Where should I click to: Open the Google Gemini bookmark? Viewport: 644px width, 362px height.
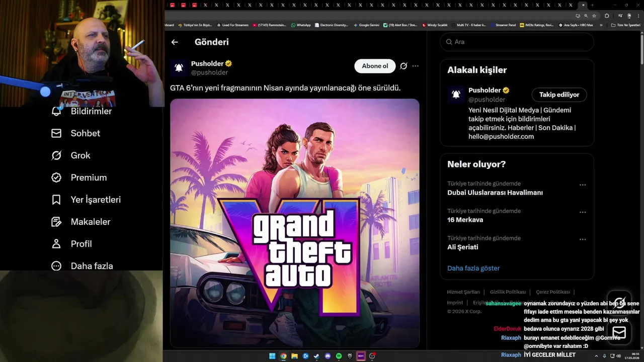tap(366, 25)
